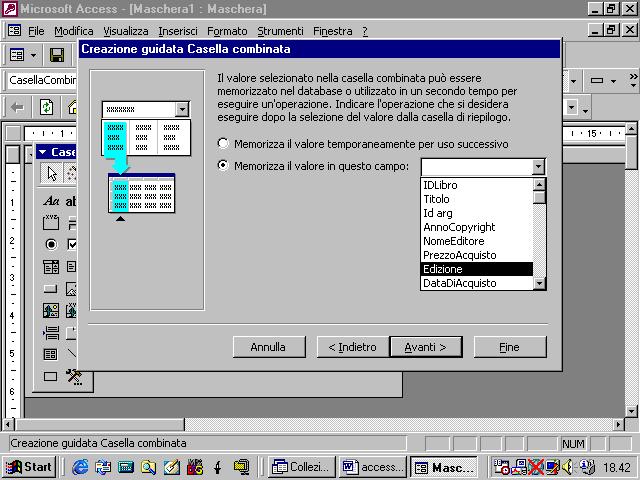Open the CasellaCombin object selector box
The width and height of the screenshot is (640, 480).
pyautogui.click(x=42, y=80)
